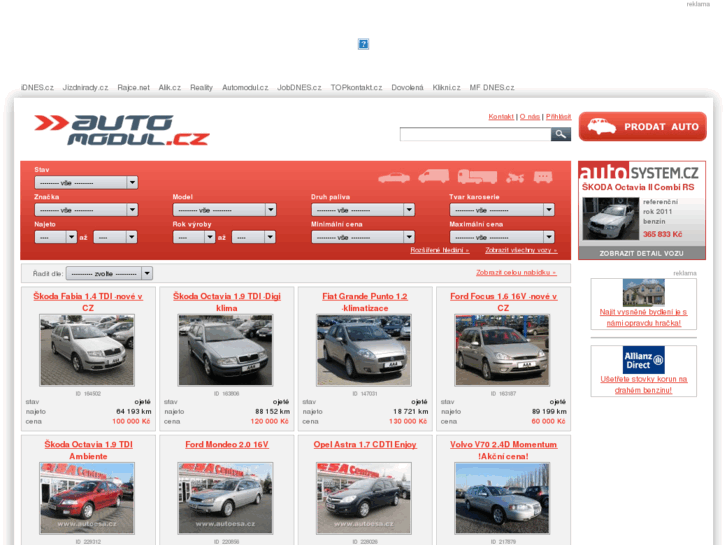Click into the search text field
Screen dimensions: 727x545
tap(475, 134)
